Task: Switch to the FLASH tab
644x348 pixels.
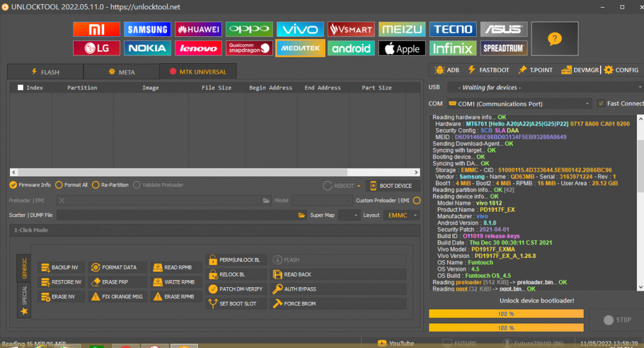Action: pos(45,72)
